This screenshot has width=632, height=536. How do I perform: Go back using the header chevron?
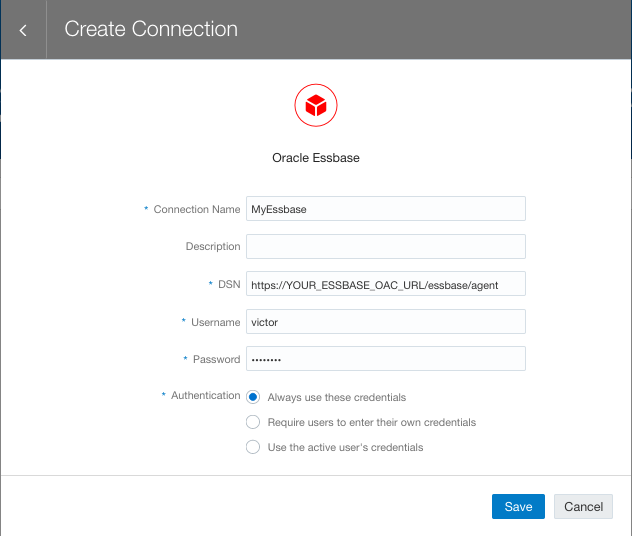click(23, 30)
